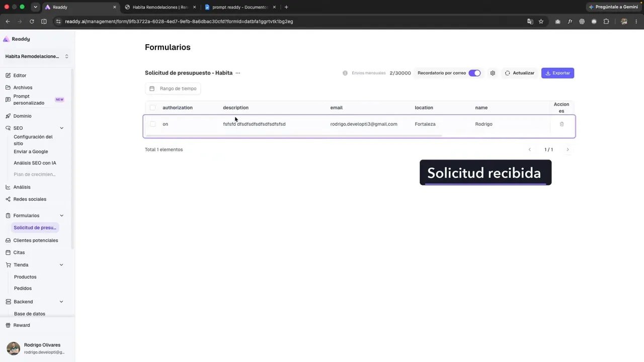This screenshot has width=644, height=362.
Task: Go back using browser back arrow
Action: (x=8, y=22)
